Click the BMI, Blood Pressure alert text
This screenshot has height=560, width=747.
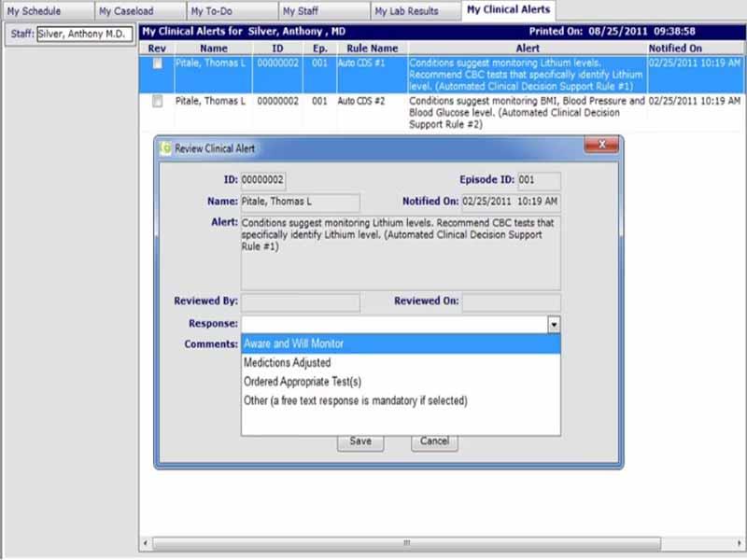click(x=527, y=112)
